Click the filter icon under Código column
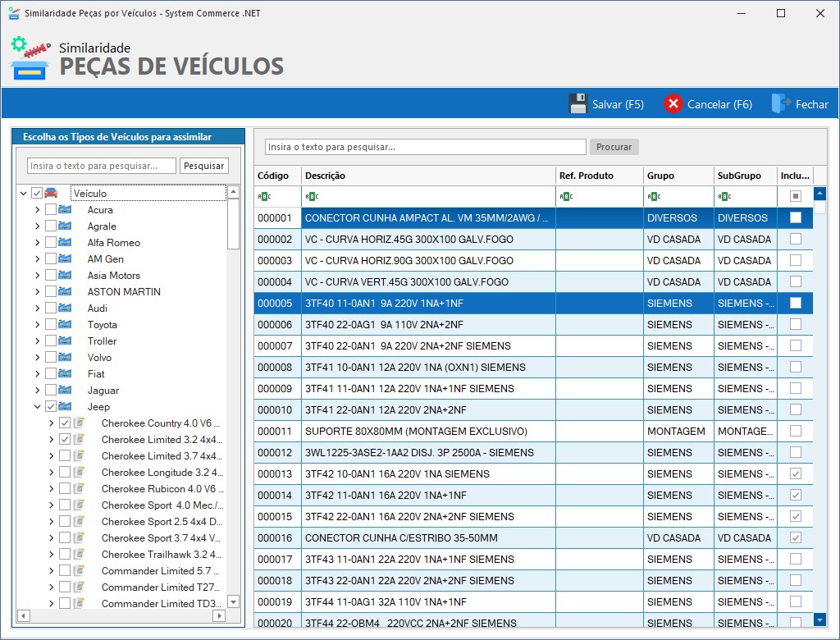 click(x=263, y=196)
